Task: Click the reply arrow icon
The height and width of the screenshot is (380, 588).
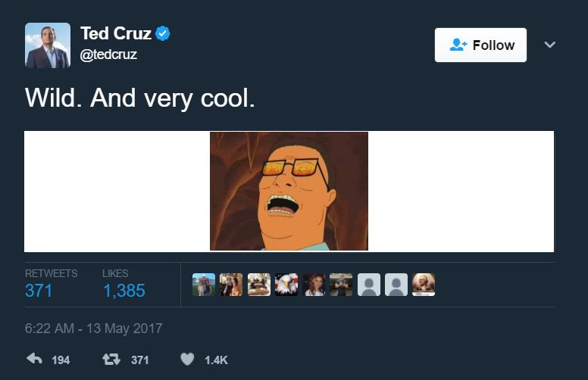Action: (34, 360)
